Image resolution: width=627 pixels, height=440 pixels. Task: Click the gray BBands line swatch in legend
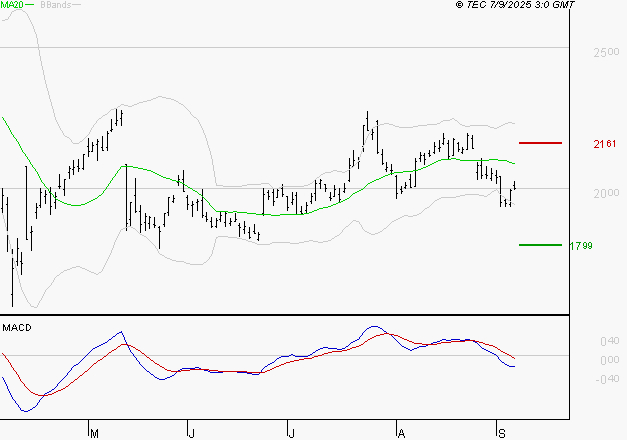[78, 5]
